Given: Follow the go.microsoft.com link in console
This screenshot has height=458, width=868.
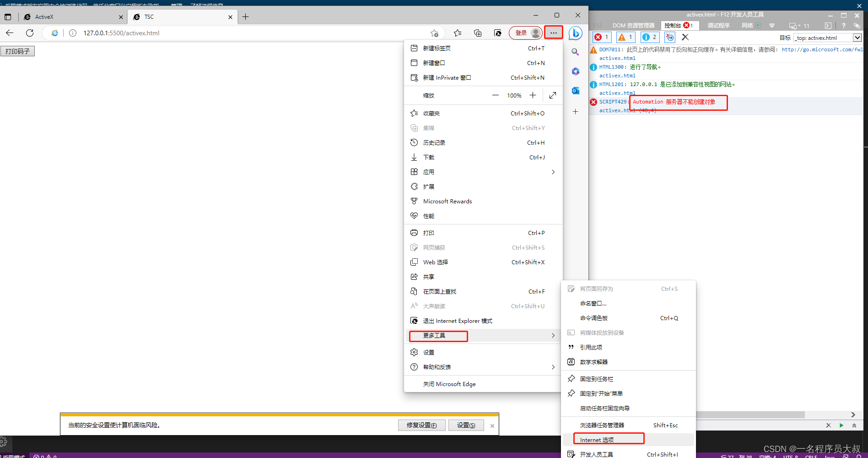Looking at the screenshot, I should point(822,49).
